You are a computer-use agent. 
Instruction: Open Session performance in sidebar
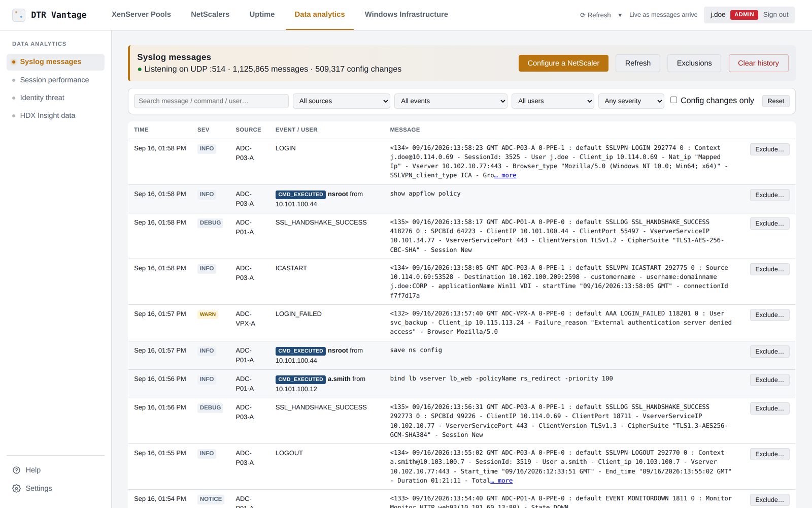coord(55,80)
